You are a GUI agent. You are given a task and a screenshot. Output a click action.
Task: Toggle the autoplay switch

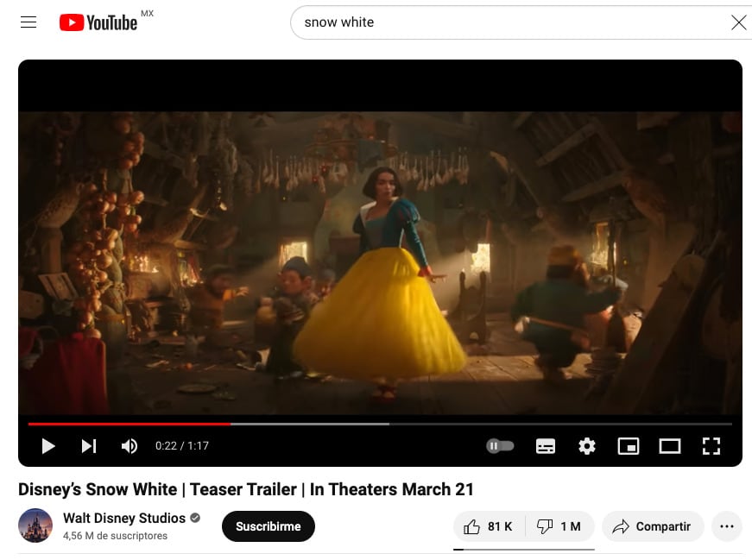tap(500, 446)
